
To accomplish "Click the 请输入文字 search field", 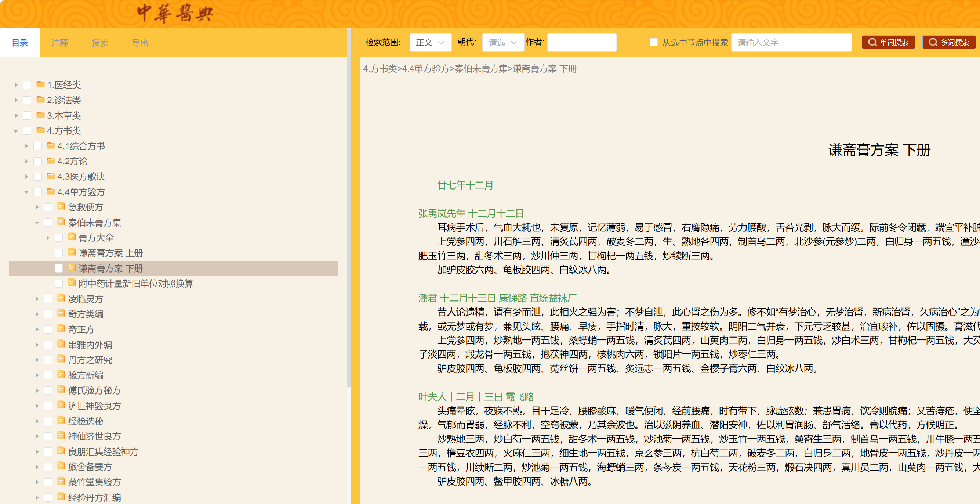I will [791, 42].
